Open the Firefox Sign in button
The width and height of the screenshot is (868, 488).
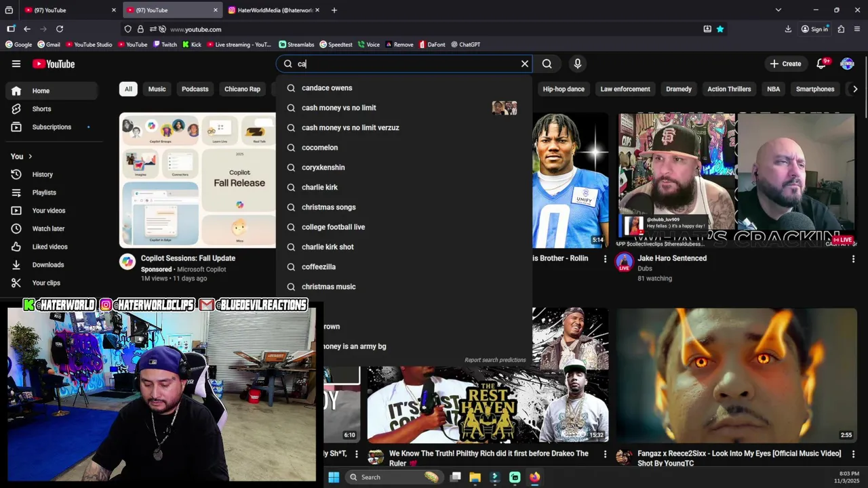[x=814, y=29]
